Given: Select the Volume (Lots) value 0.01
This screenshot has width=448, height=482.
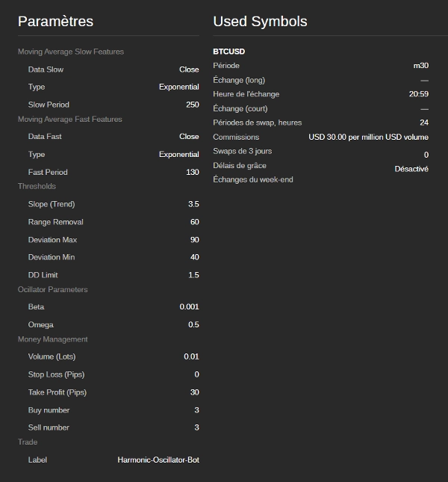Looking at the screenshot, I should [191, 356].
